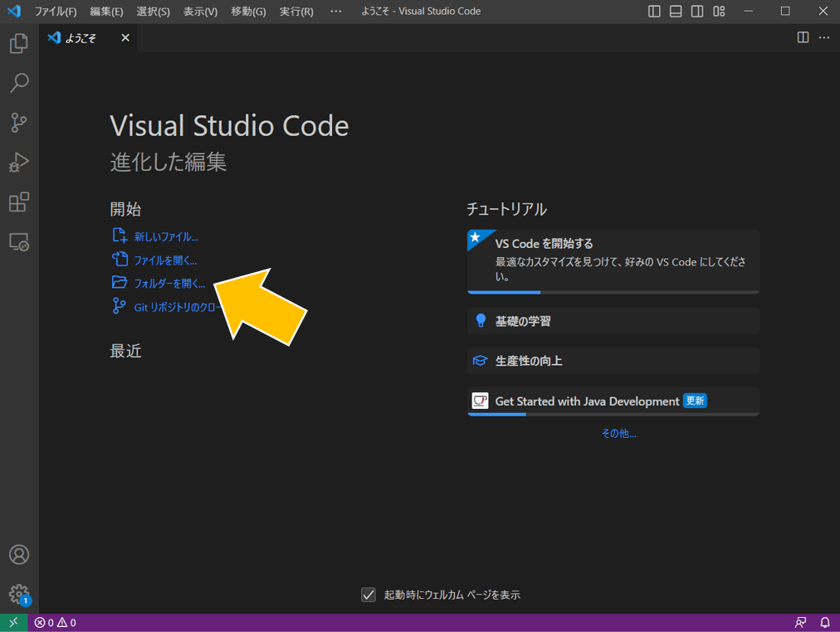Open the 移動(G) menu
Screen dimensions: 840x632
248,12
